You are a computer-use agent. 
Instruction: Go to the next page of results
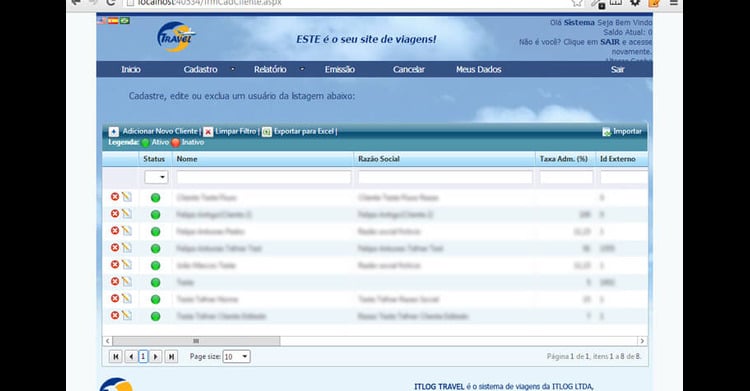pos(155,357)
